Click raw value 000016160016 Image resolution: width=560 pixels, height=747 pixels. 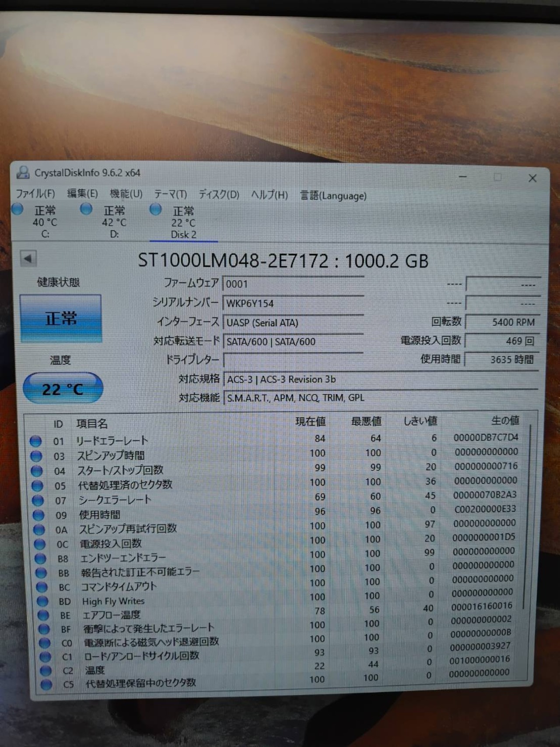coord(482,606)
